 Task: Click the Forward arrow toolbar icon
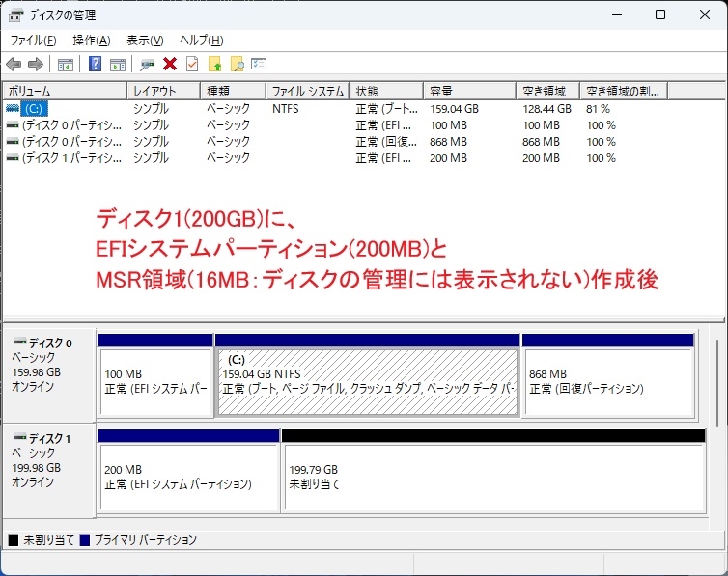click(36, 64)
